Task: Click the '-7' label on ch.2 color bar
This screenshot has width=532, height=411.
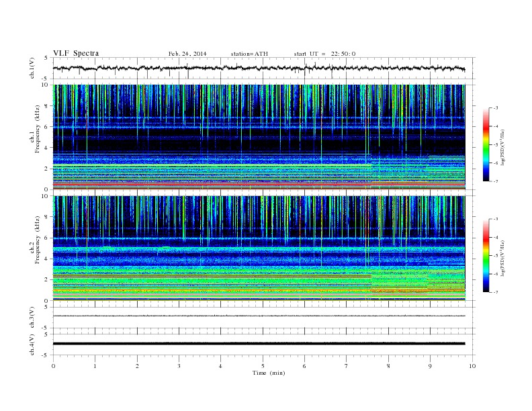Action: tap(495, 292)
